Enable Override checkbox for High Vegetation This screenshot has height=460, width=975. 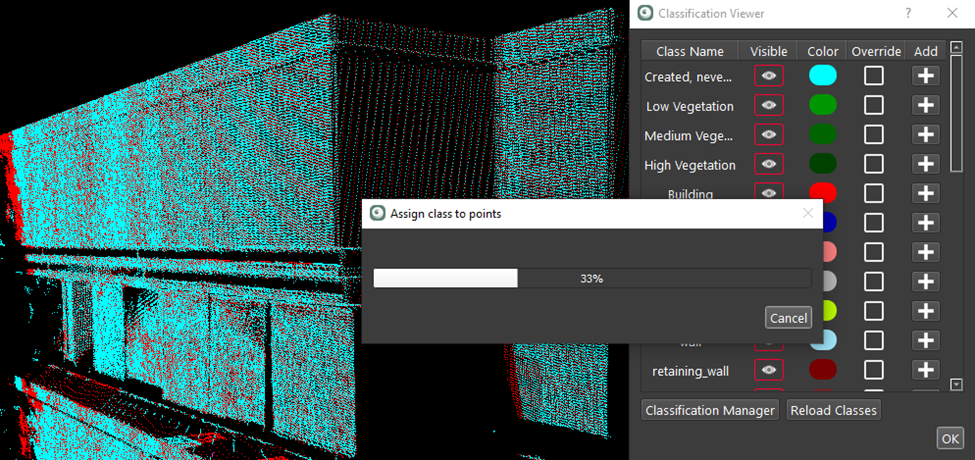point(874,164)
